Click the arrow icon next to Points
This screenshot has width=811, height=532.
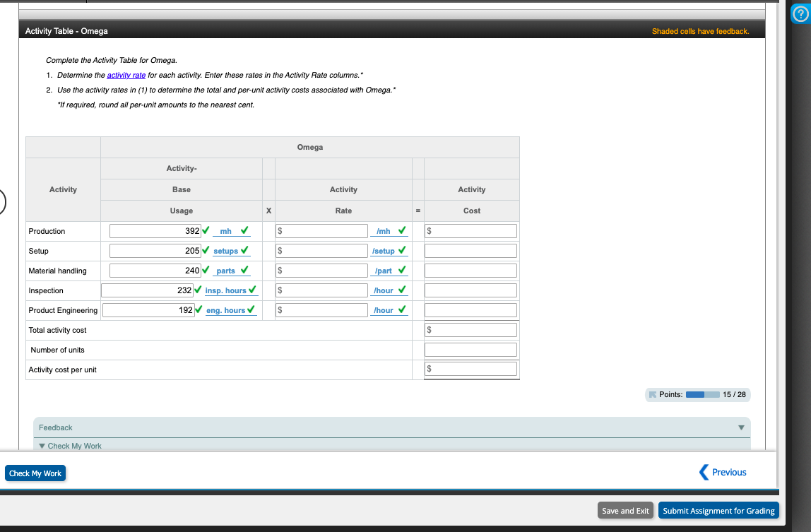(x=653, y=394)
